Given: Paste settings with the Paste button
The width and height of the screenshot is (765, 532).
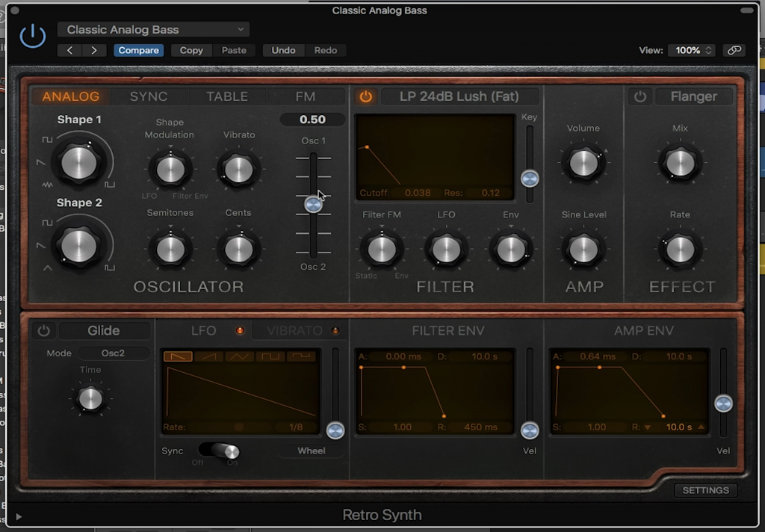Looking at the screenshot, I should click(x=234, y=50).
